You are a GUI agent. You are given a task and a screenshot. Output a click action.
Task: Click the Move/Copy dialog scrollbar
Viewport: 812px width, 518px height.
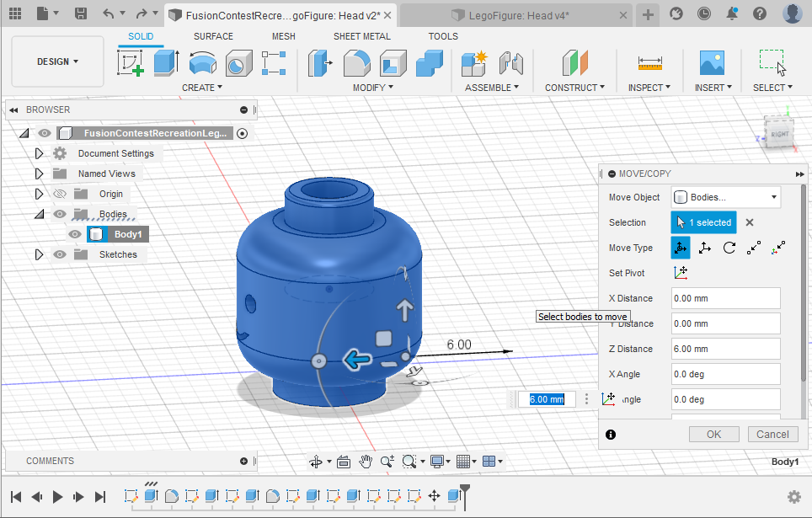[x=804, y=282]
